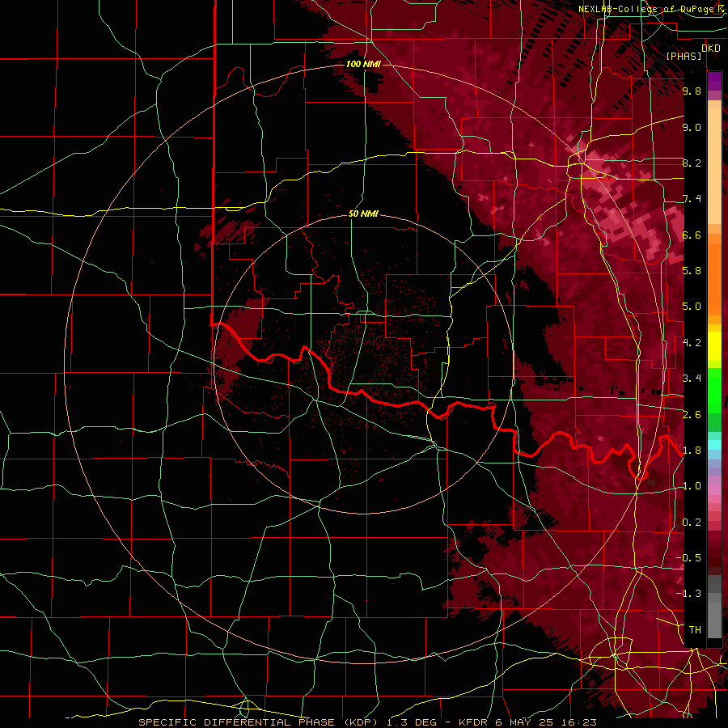Click the 3.4 value on the color scale

tap(692, 379)
